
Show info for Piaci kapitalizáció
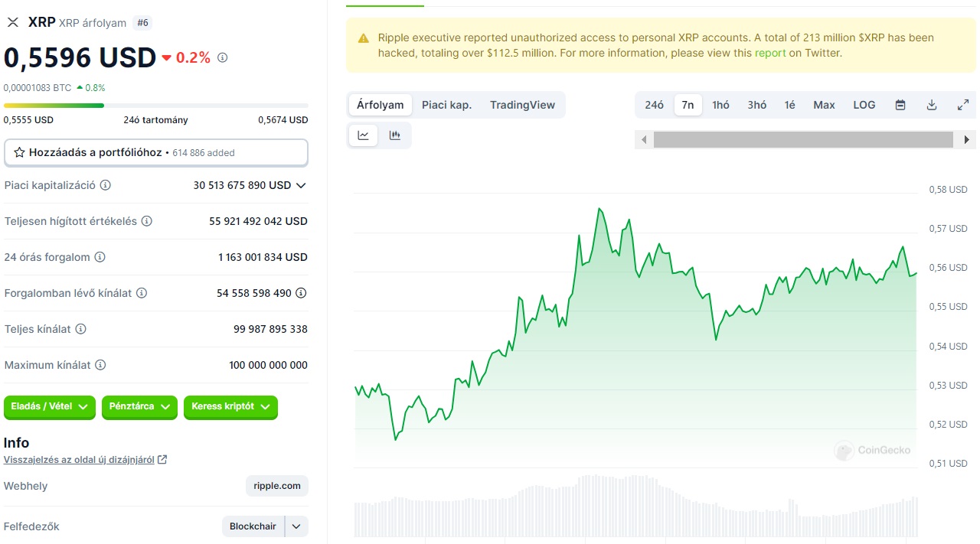coord(106,185)
